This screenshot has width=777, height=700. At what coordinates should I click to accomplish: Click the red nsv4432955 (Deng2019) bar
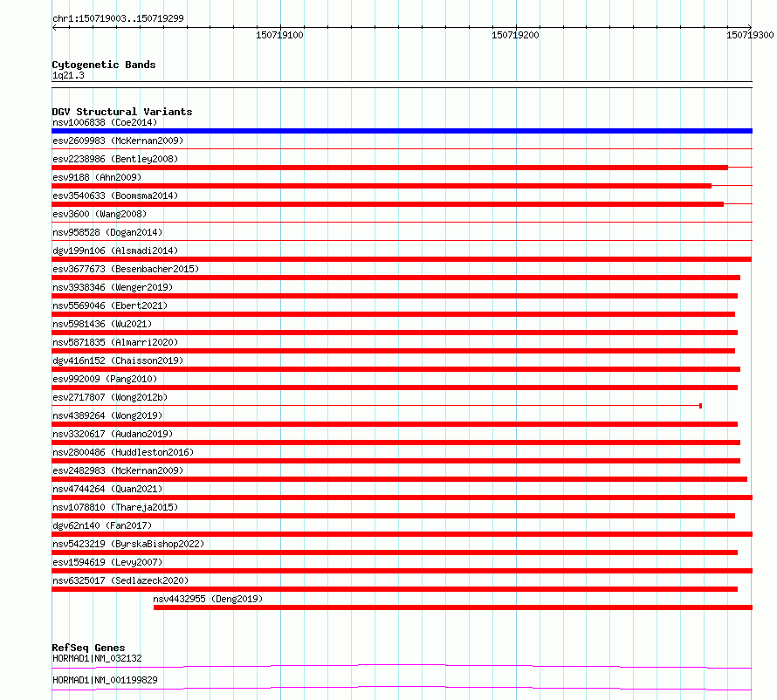click(453, 607)
